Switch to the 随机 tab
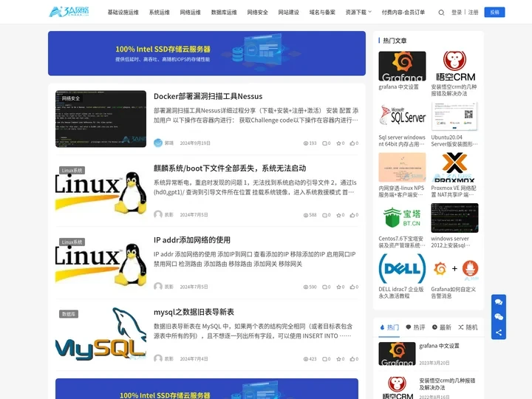Viewport: 532px width, 399px height. [468, 327]
